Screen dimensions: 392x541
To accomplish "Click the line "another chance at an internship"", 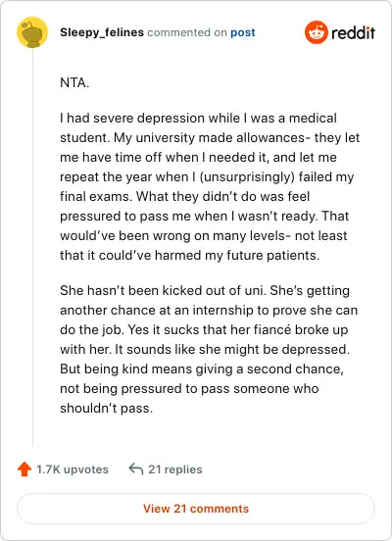I will tap(209, 310).
